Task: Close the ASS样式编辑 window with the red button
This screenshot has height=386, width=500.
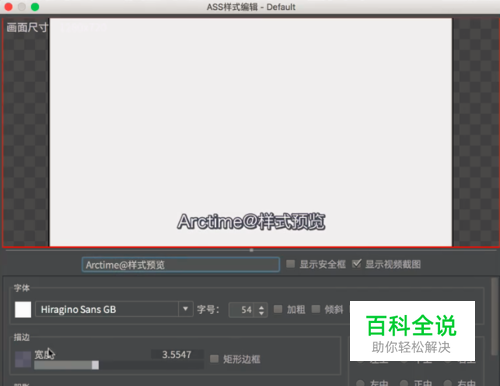Action: click(8, 7)
